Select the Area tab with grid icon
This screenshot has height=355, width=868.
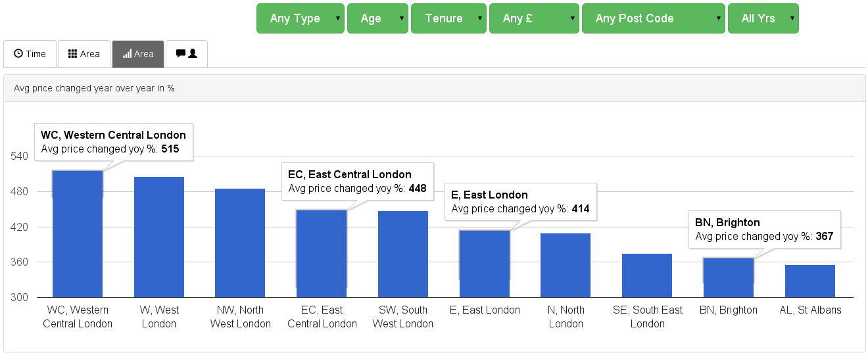[84, 54]
